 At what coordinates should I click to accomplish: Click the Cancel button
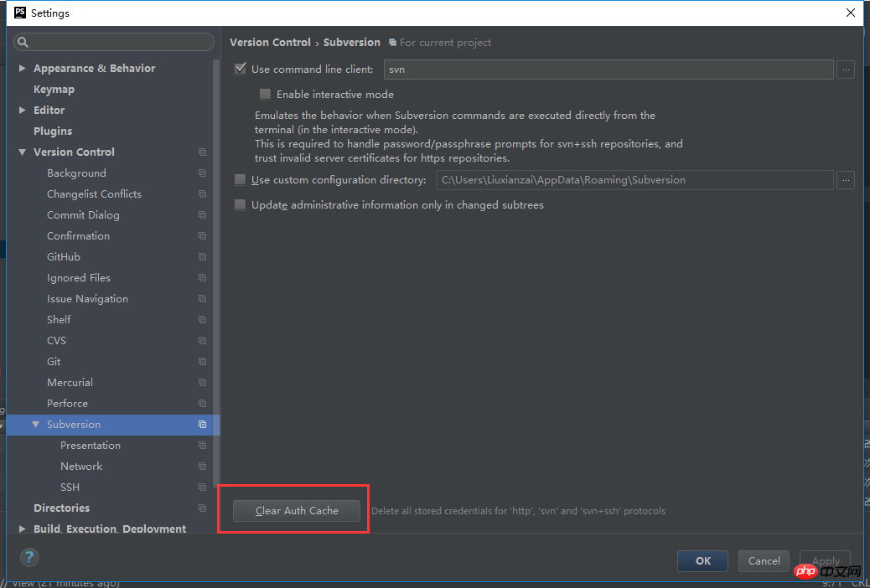point(764,561)
